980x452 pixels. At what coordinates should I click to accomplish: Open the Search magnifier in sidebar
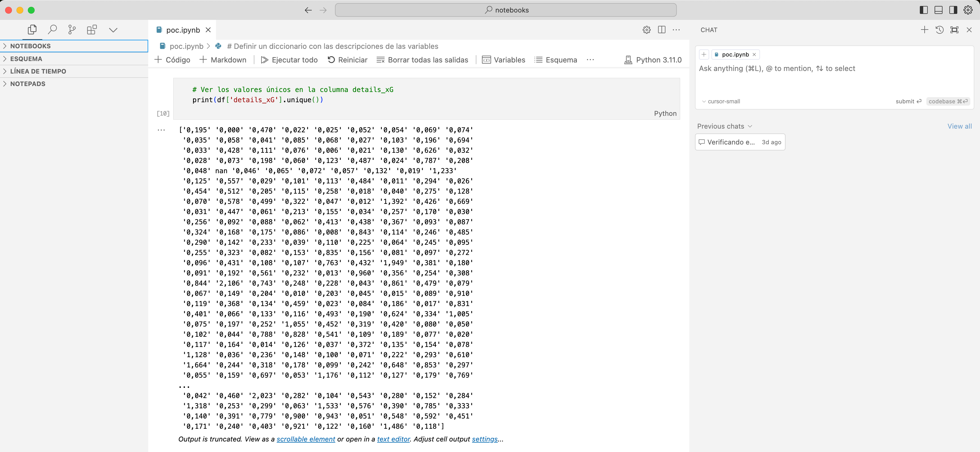coord(52,30)
